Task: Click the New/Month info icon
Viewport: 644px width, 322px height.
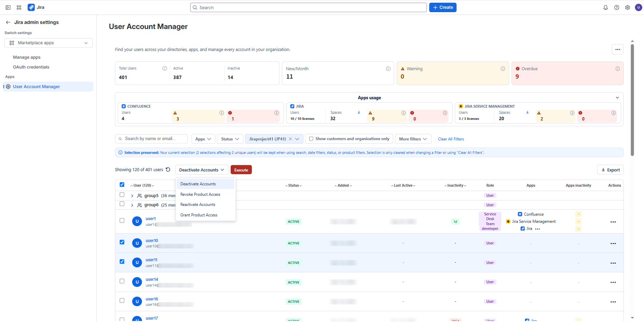Action: [388, 69]
